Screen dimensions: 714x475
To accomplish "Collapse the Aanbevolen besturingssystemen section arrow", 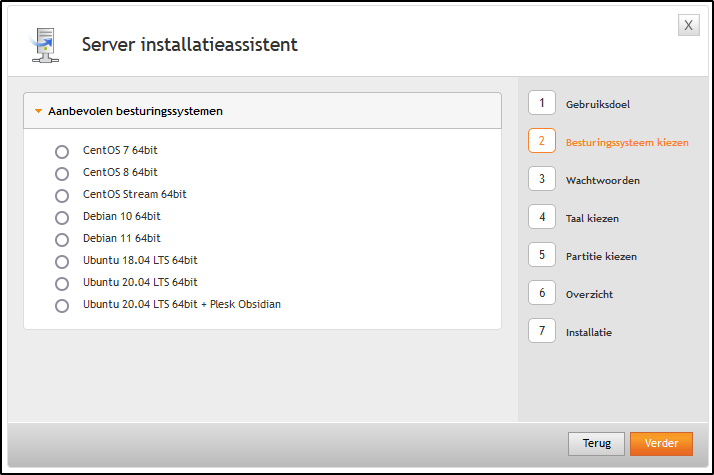I will [39, 111].
